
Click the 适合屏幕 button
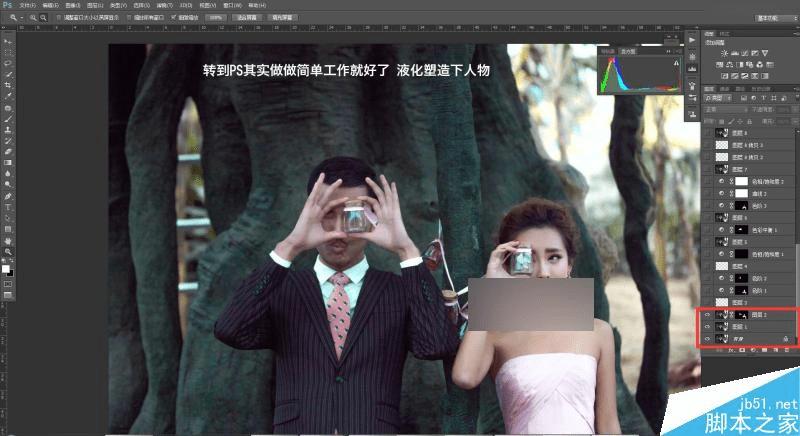pyautogui.click(x=247, y=17)
